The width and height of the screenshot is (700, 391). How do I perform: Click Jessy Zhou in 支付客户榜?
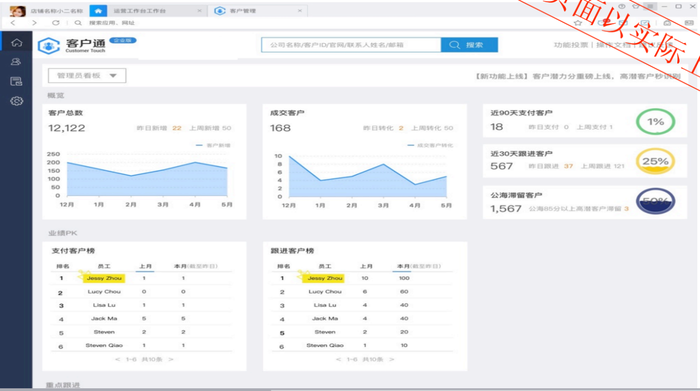coord(104,278)
